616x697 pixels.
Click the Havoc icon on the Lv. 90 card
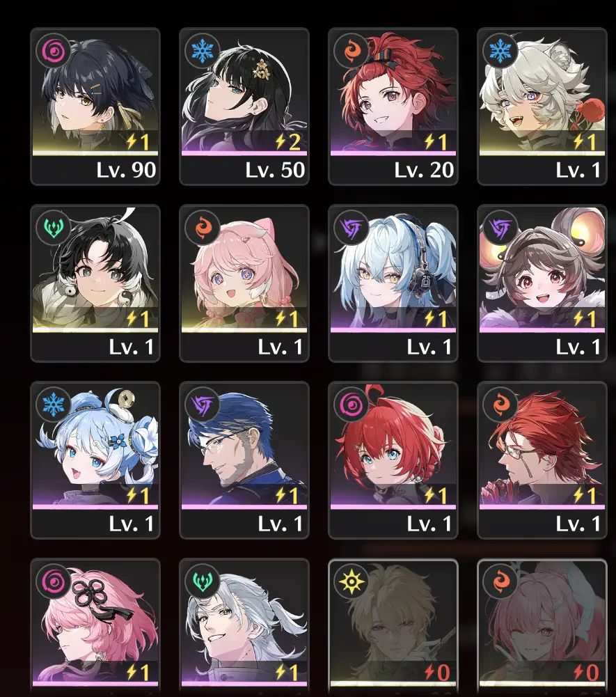tap(54, 50)
